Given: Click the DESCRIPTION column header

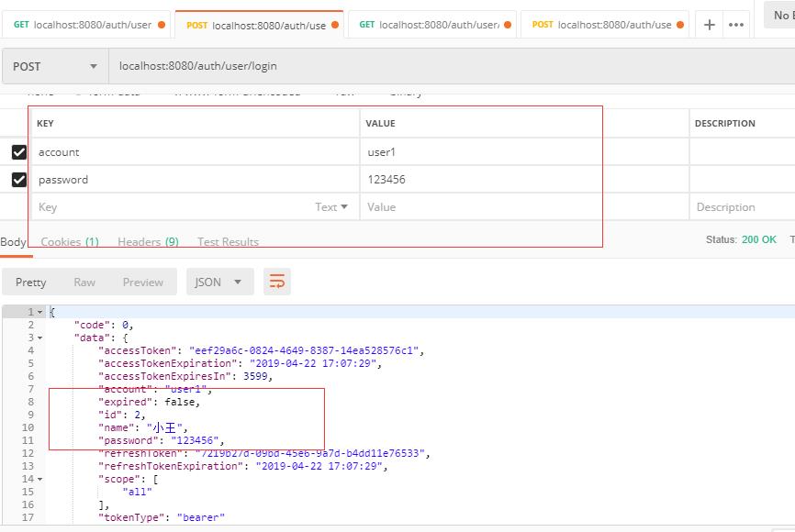Looking at the screenshot, I should 724,123.
